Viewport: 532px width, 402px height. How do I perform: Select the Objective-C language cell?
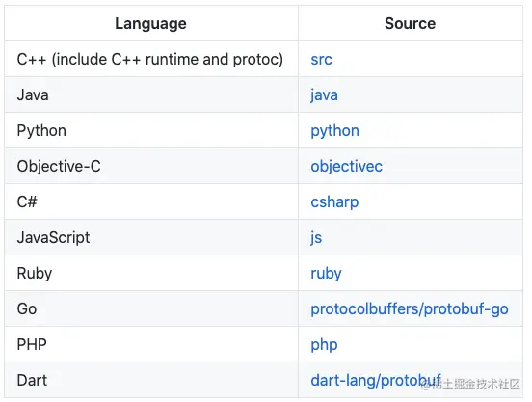click(151, 166)
